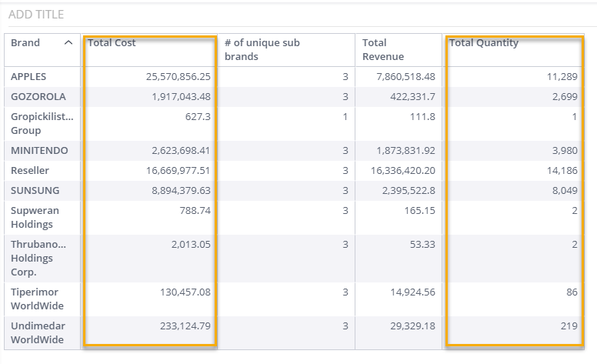Select the SUNSUNG brand cell
The image size is (597, 364).
(35, 191)
